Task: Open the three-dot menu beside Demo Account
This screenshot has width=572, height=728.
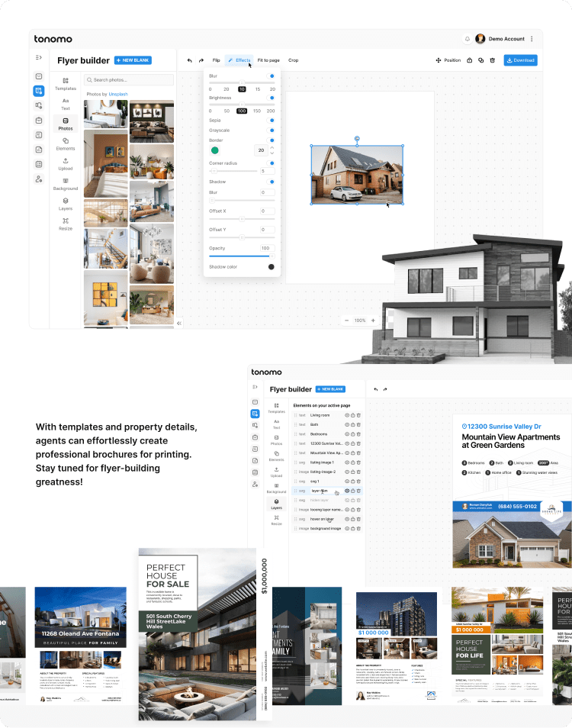Action: pyautogui.click(x=532, y=39)
